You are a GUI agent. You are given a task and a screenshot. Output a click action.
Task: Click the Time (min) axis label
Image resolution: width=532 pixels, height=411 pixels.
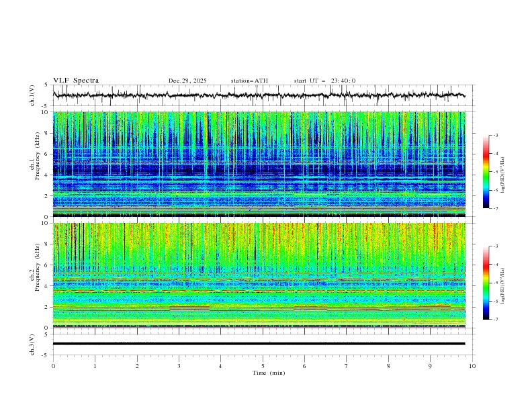(x=269, y=372)
